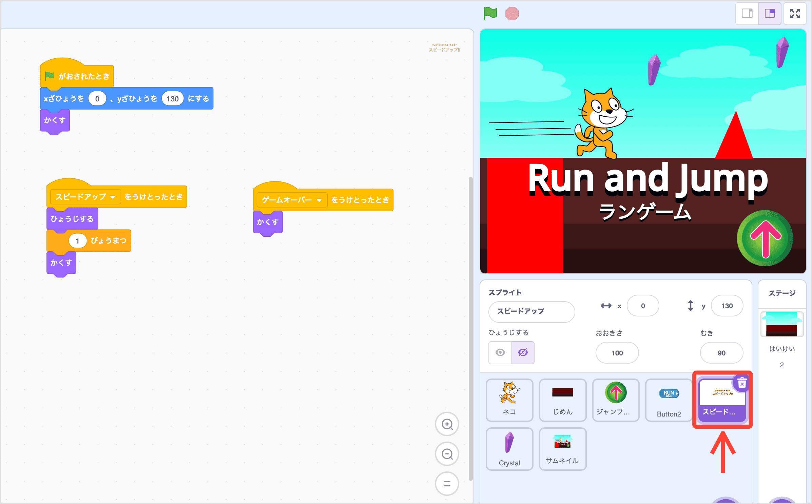The width and height of the screenshot is (812, 504).
Task: Click the wait seconds value 1
Action: [x=78, y=241]
